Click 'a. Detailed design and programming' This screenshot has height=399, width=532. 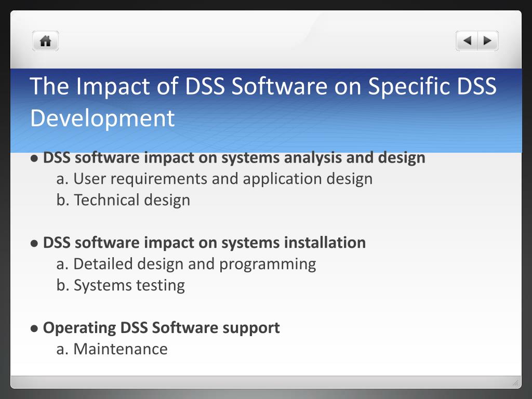[x=187, y=264]
